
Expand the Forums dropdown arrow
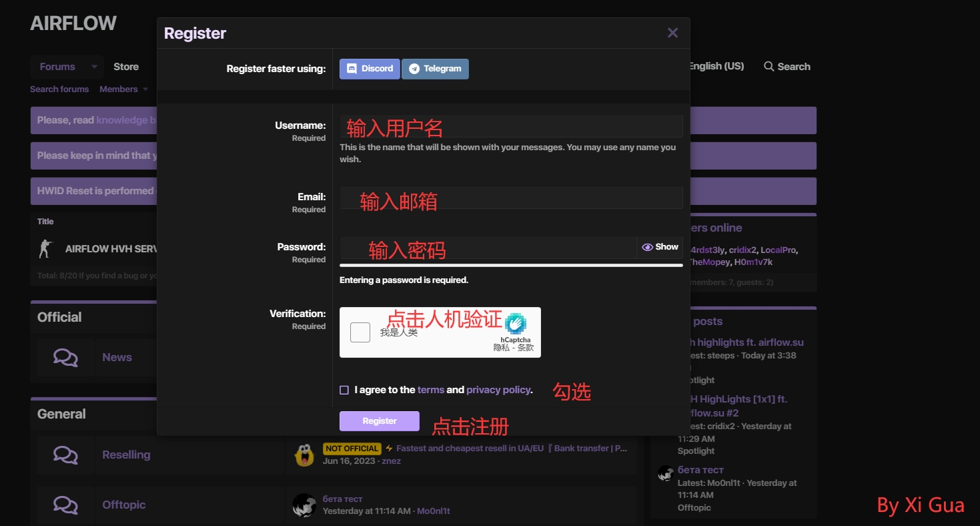(x=94, y=67)
